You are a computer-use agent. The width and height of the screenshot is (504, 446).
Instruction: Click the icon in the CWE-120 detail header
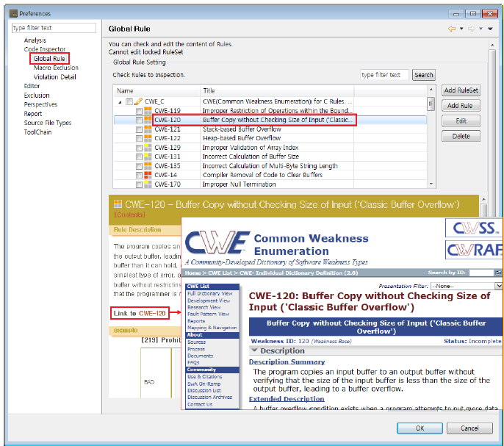pos(118,204)
